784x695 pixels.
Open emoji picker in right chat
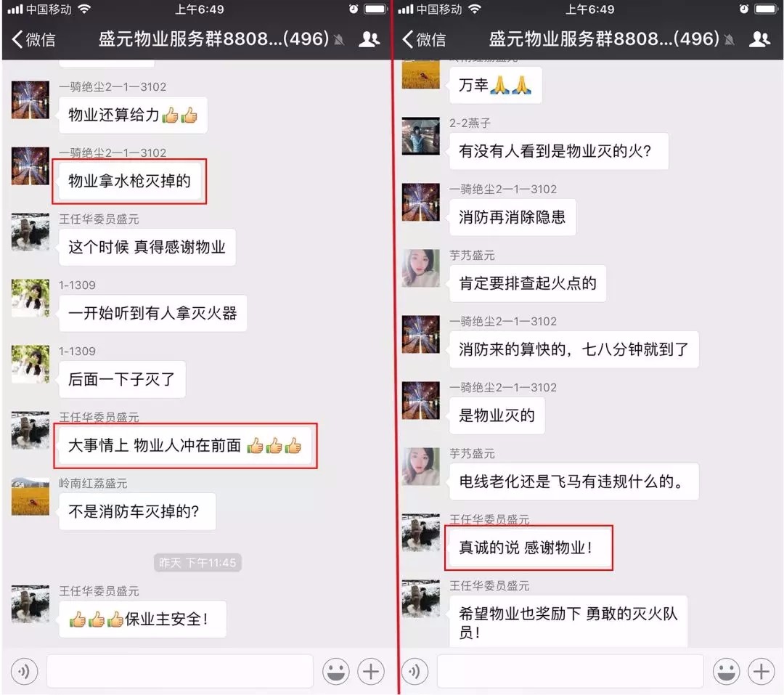(x=726, y=672)
